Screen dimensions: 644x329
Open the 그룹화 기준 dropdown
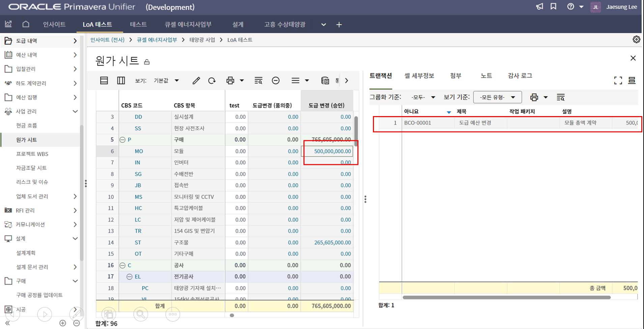(423, 97)
